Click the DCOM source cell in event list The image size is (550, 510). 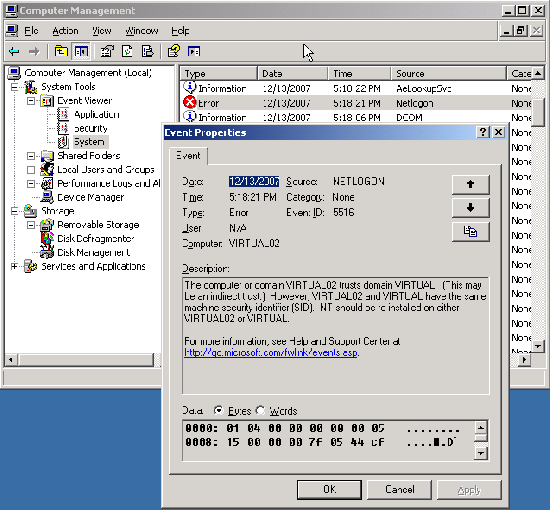click(x=409, y=118)
